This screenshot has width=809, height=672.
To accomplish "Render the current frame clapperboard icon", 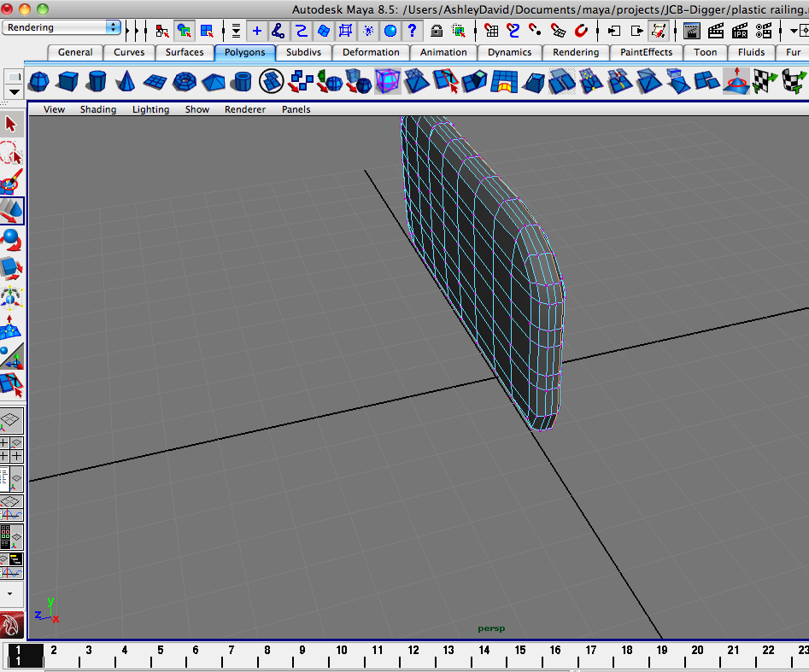I will (716, 31).
